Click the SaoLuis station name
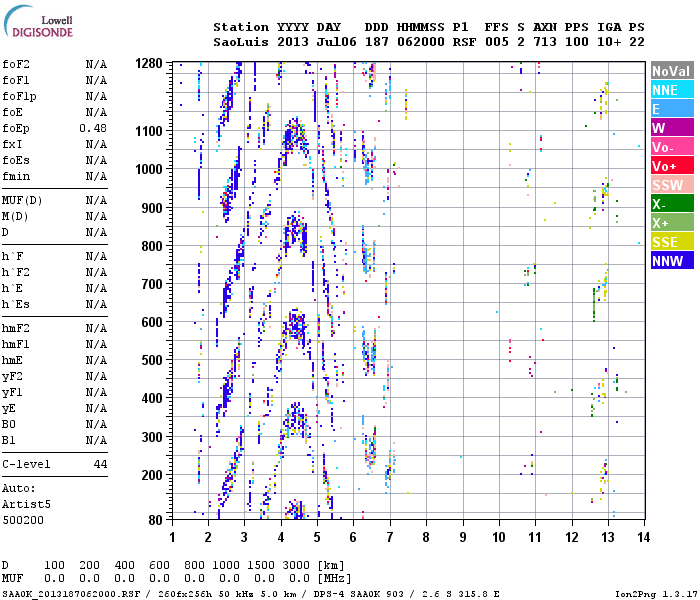 (x=241, y=42)
